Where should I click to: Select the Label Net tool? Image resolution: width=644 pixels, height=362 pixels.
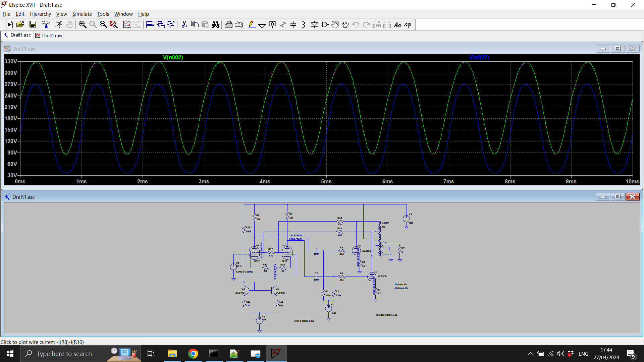[272, 24]
